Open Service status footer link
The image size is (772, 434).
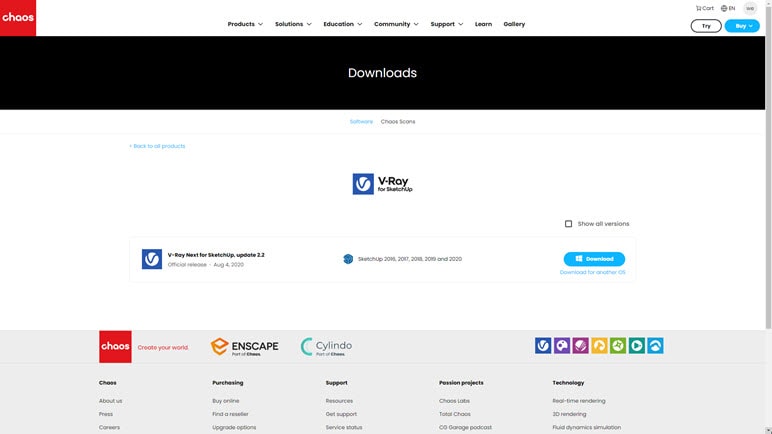[x=344, y=428]
